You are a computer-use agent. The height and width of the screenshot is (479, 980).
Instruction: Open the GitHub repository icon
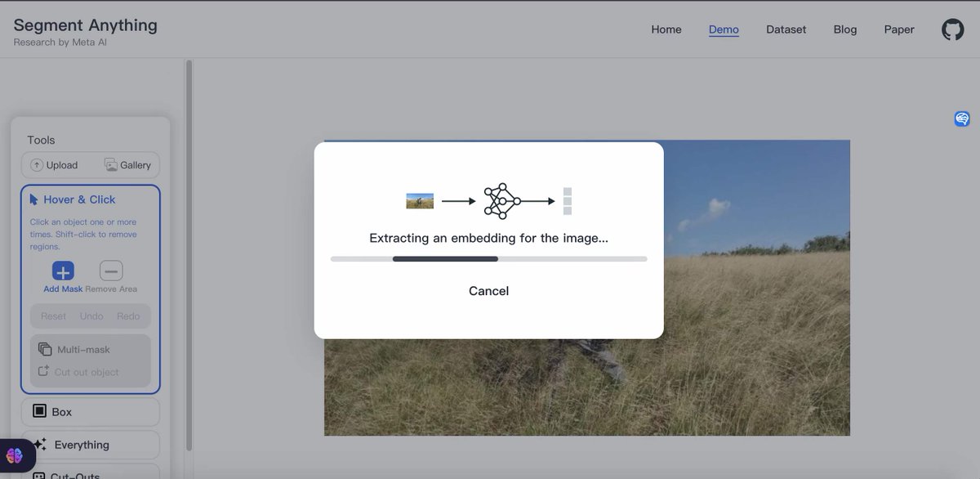click(952, 29)
